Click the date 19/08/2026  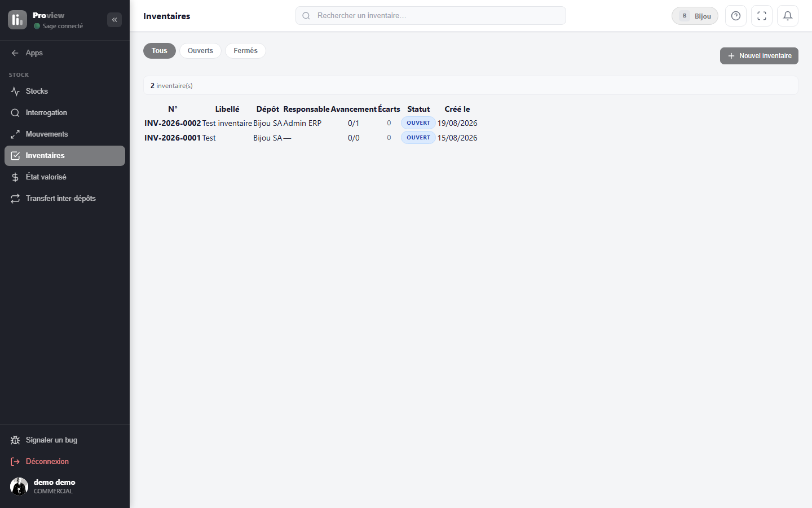pyautogui.click(x=457, y=123)
